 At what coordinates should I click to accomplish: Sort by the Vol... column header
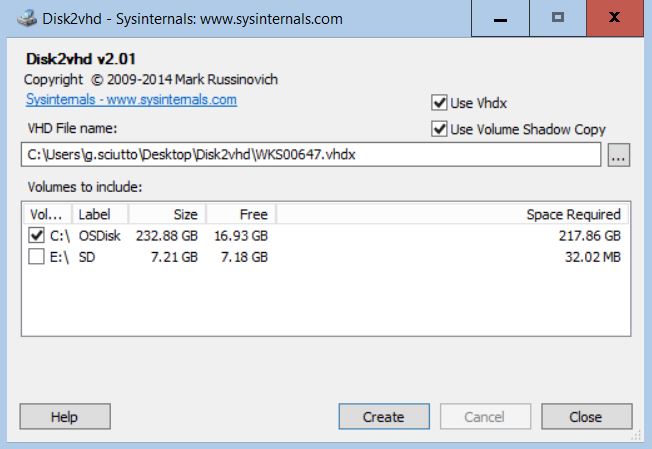(x=47, y=215)
